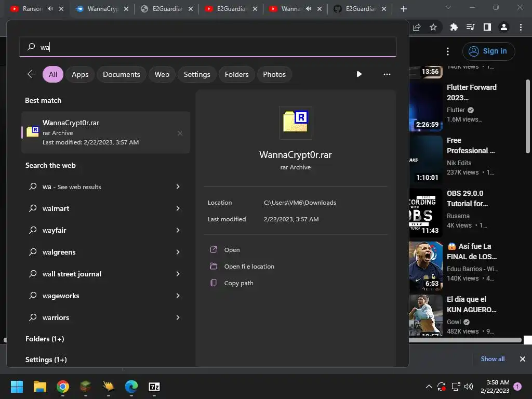The height and width of the screenshot is (399, 532).
Task: Open search options ellipsis menu
Action: point(387,74)
